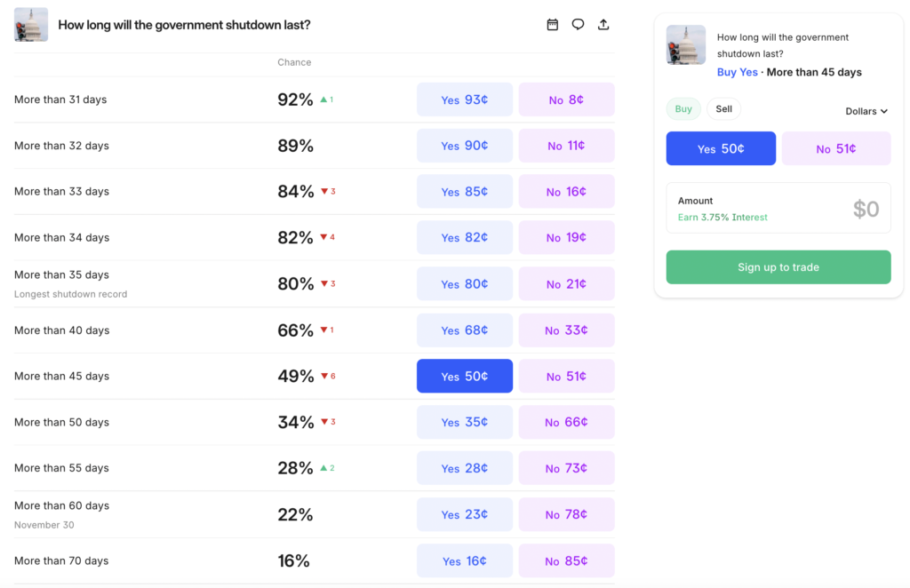
Task: Select the Buy tab in the trade panel
Action: click(682, 108)
